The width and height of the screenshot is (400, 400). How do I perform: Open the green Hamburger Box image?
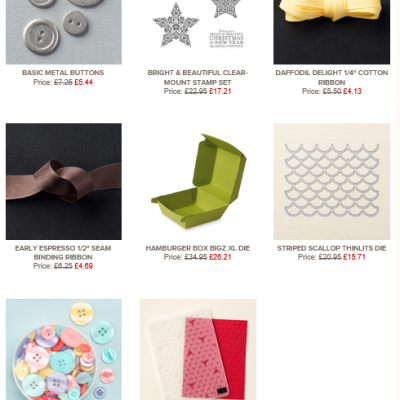pos(198,181)
